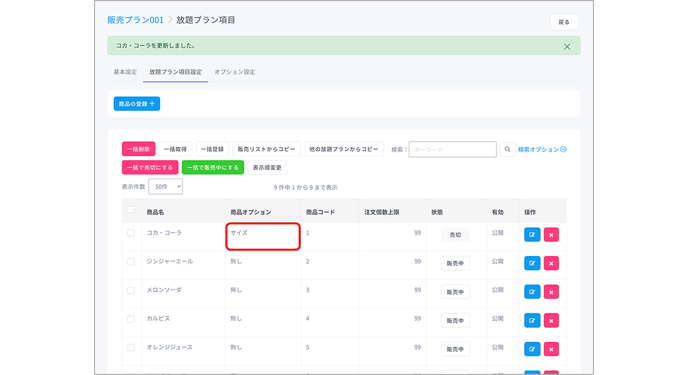
Task: Expand 検索オプション search options
Action: [542, 150]
